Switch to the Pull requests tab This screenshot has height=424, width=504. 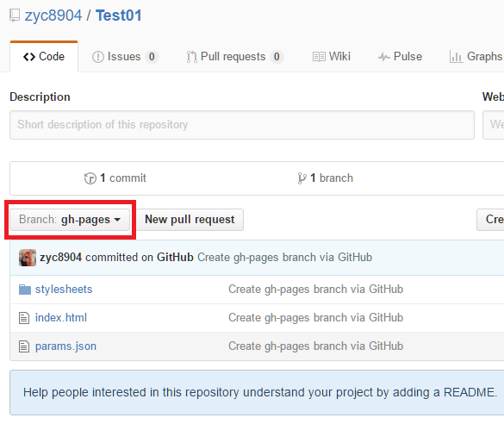(x=235, y=57)
